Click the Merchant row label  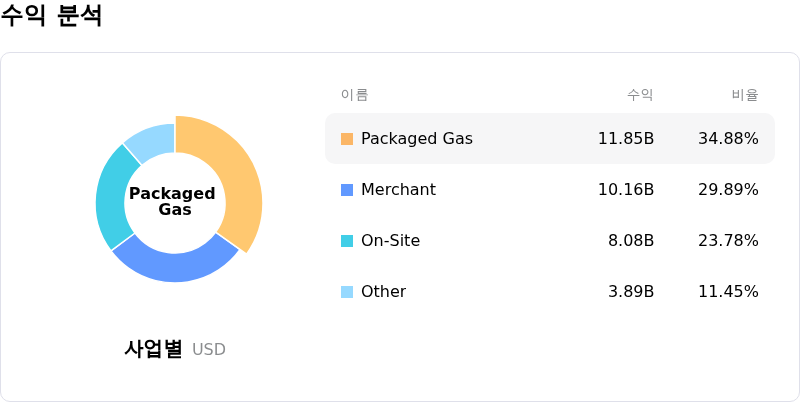coord(398,190)
